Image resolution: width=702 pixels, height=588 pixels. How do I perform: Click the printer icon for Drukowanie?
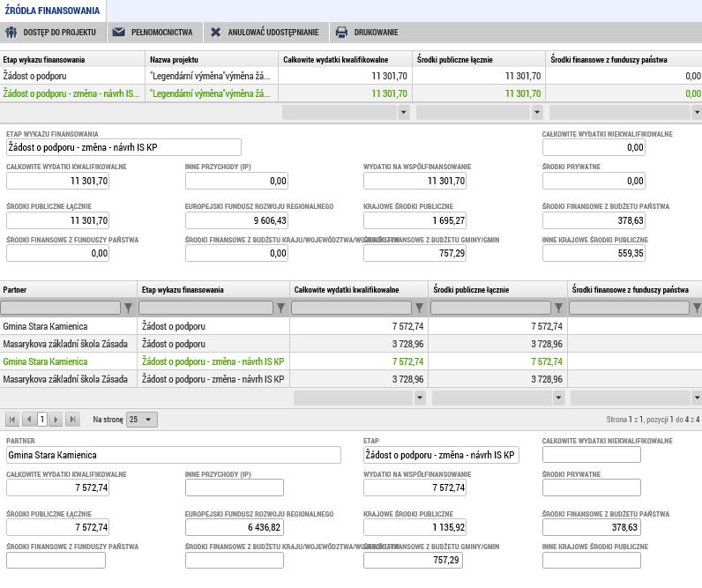coord(341,33)
